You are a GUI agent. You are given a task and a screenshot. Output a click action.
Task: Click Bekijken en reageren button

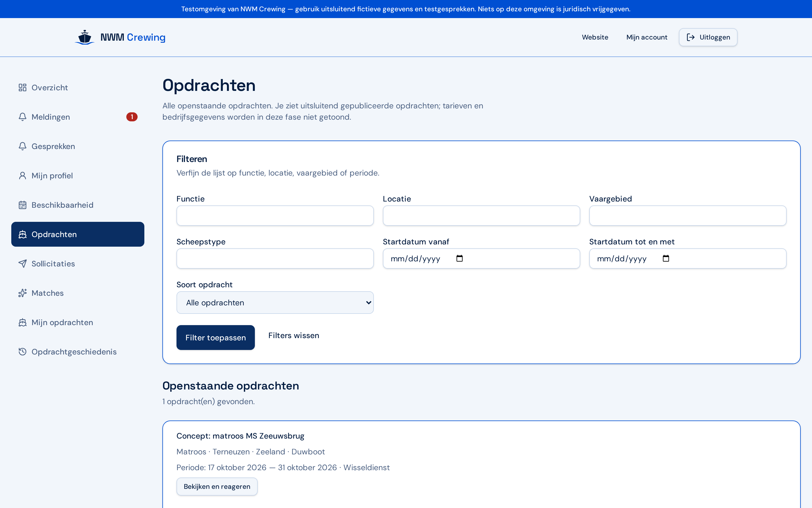tap(217, 487)
